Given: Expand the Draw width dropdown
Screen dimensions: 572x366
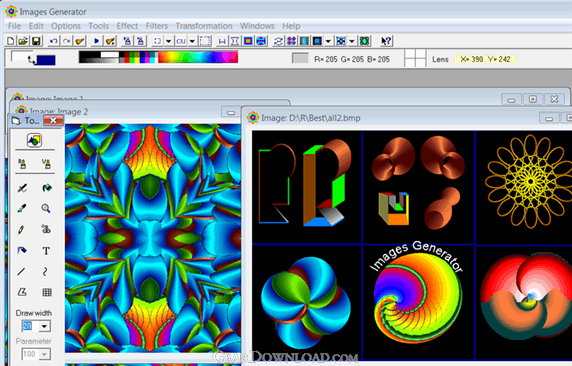Looking at the screenshot, I should pyautogui.click(x=45, y=326).
